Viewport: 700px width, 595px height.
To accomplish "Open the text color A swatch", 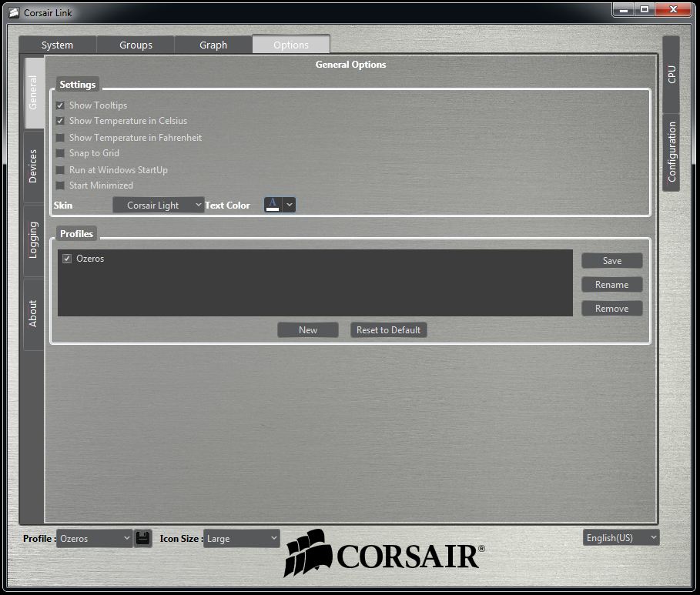I will pos(273,205).
